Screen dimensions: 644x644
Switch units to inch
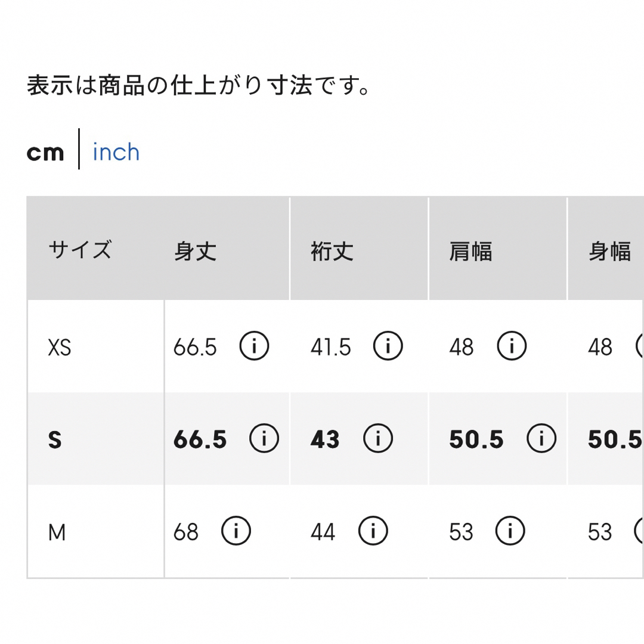(116, 152)
